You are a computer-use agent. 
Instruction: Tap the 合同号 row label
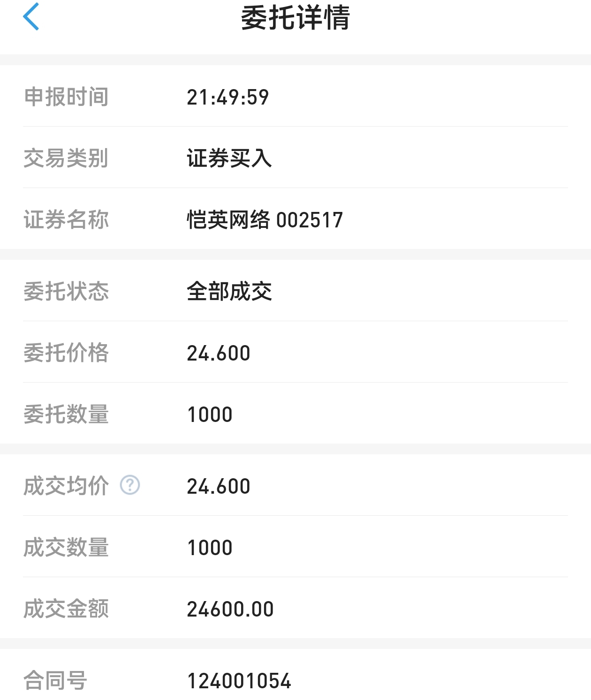[55, 681]
